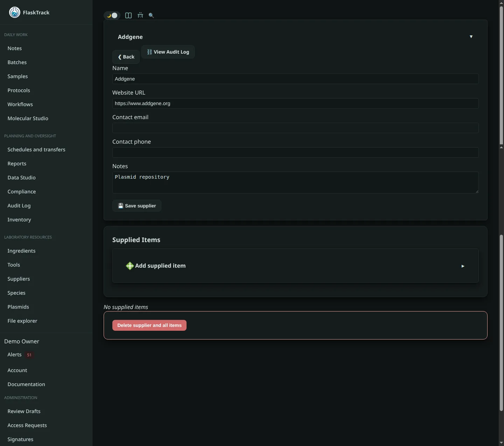Open Documentation
This screenshot has width=504, height=446.
pyautogui.click(x=26, y=384)
